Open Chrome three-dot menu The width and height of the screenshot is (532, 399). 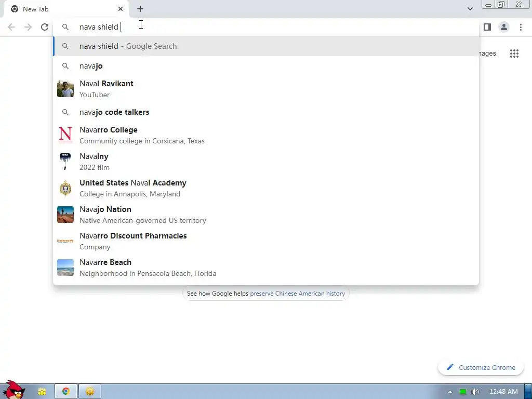coord(521,27)
